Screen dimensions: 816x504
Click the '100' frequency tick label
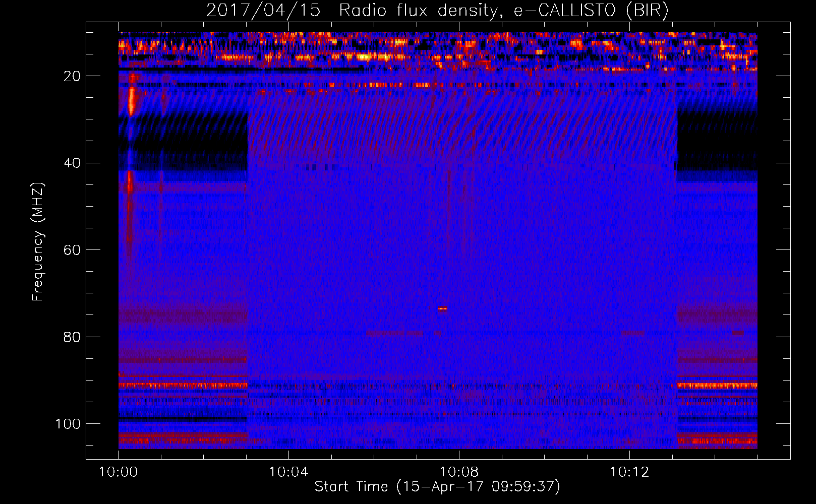68,424
